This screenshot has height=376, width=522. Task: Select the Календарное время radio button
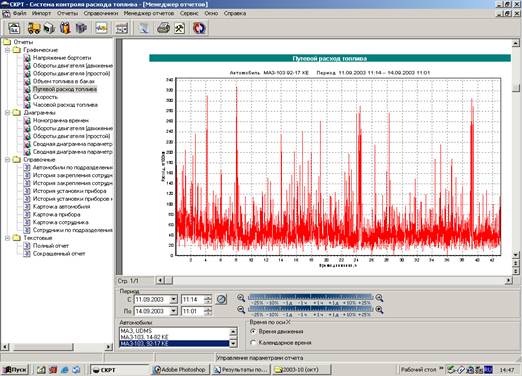point(253,342)
